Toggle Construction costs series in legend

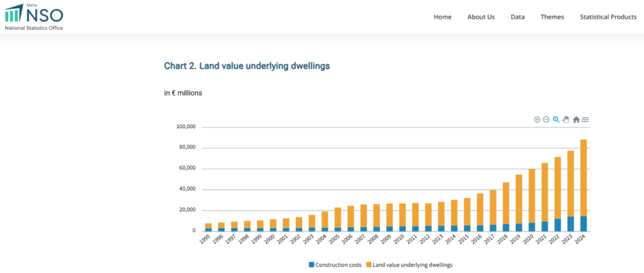pyautogui.click(x=338, y=264)
